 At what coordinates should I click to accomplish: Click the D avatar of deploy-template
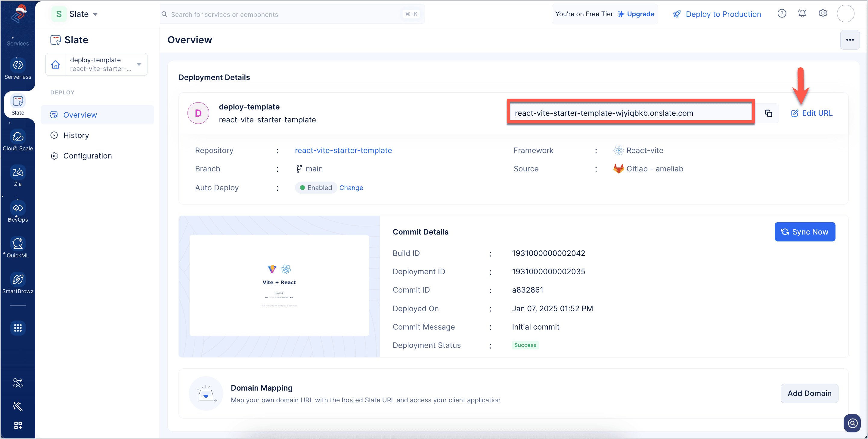198,113
